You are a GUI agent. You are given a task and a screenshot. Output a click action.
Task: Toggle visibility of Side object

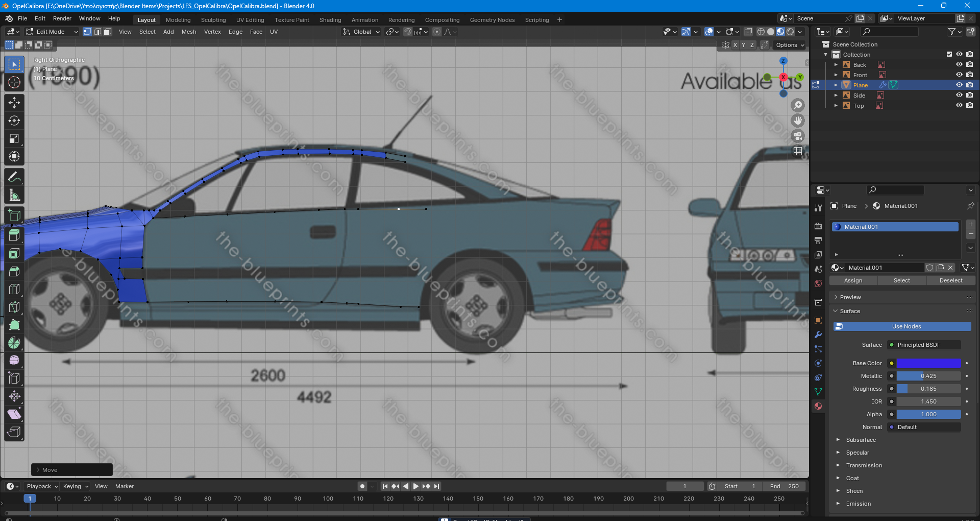(959, 96)
